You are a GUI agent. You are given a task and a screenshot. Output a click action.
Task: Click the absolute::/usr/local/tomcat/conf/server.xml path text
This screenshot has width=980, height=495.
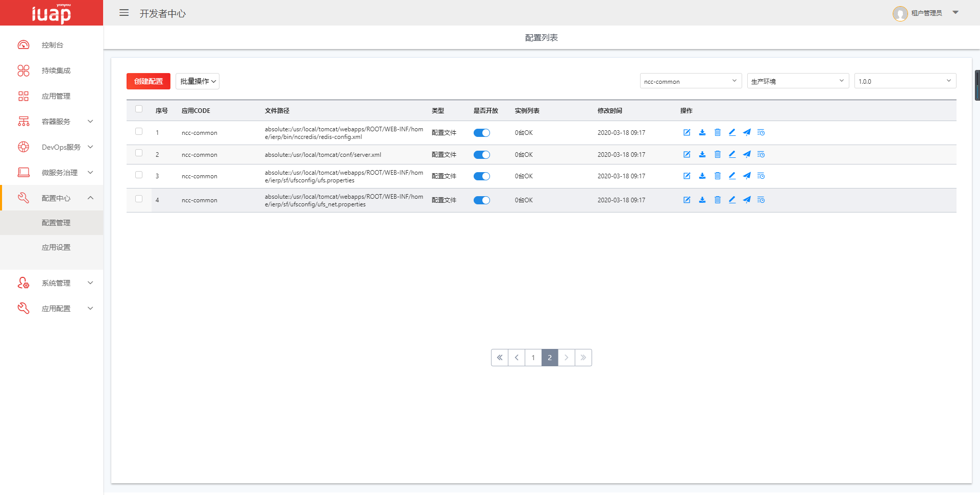(323, 155)
